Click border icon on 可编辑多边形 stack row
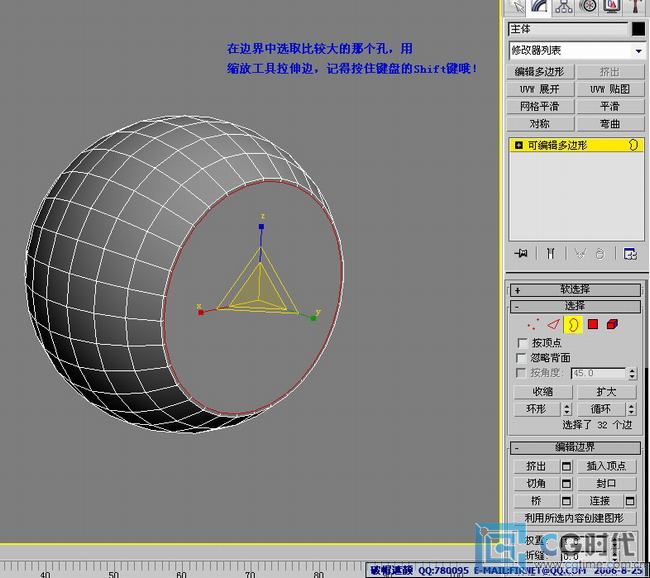 coord(633,145)
